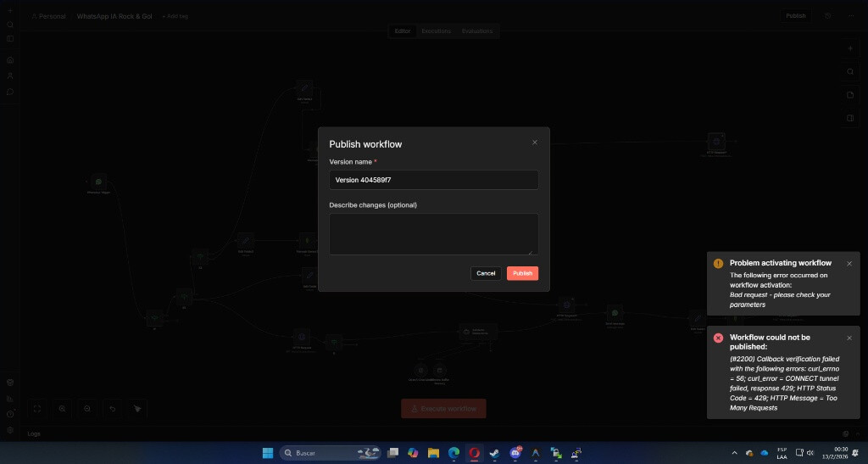Select the WhatsApp Trigger node on canvas
The image size is (868, 464).
pyautogui.click(x=98, y=181)
